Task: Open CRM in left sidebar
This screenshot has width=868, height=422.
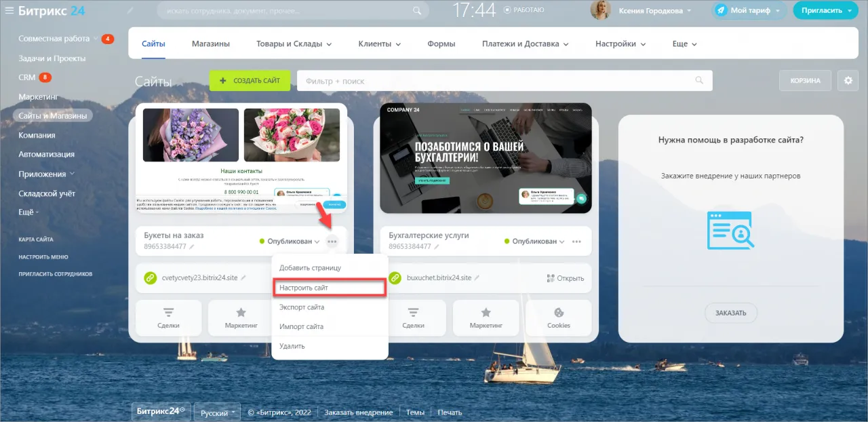Action: pos(27,77)
